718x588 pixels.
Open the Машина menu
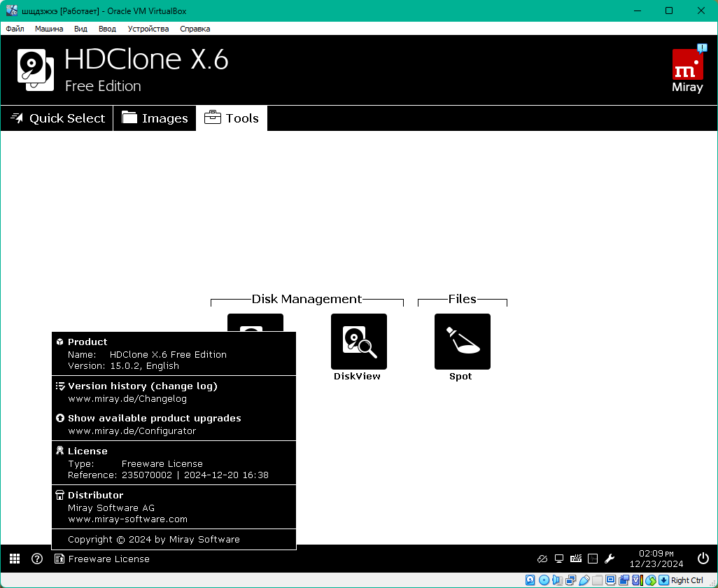point(49,29)
